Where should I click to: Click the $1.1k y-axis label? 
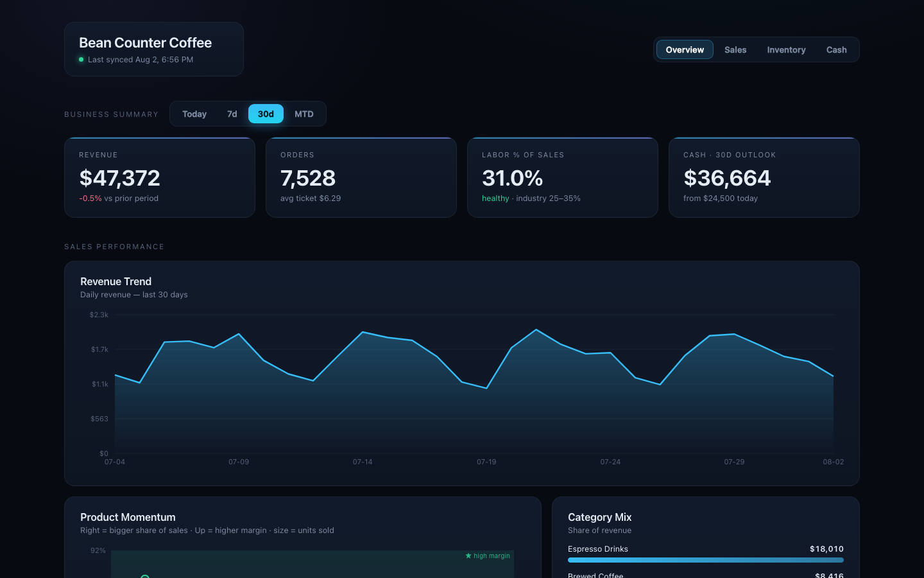100,384
